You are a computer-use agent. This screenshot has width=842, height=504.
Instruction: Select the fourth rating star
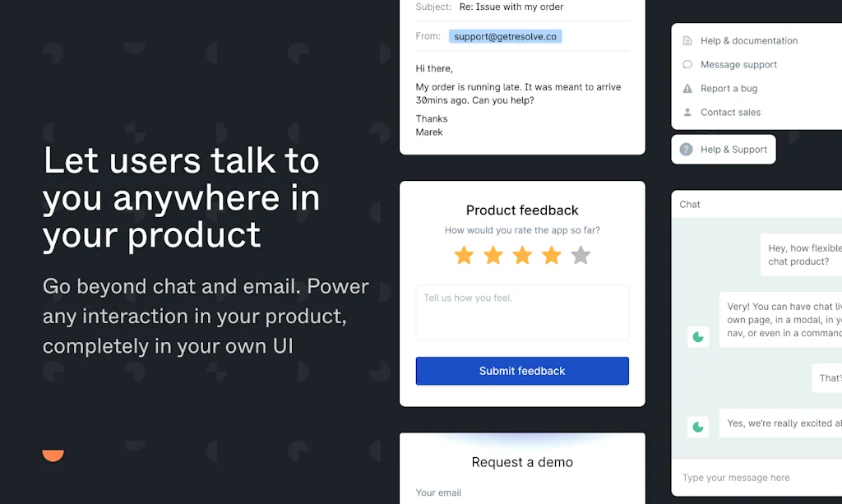[x=552, y=256]
